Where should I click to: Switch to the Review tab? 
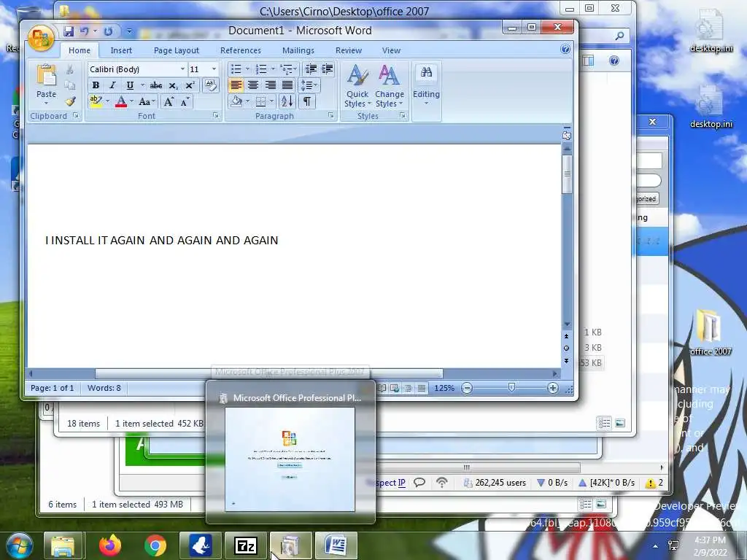[x=349, y=50]
